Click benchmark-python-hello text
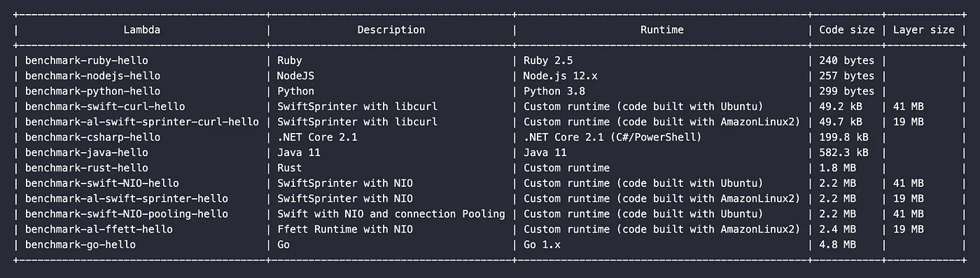The image size is (980, 278). pos(93,92)
